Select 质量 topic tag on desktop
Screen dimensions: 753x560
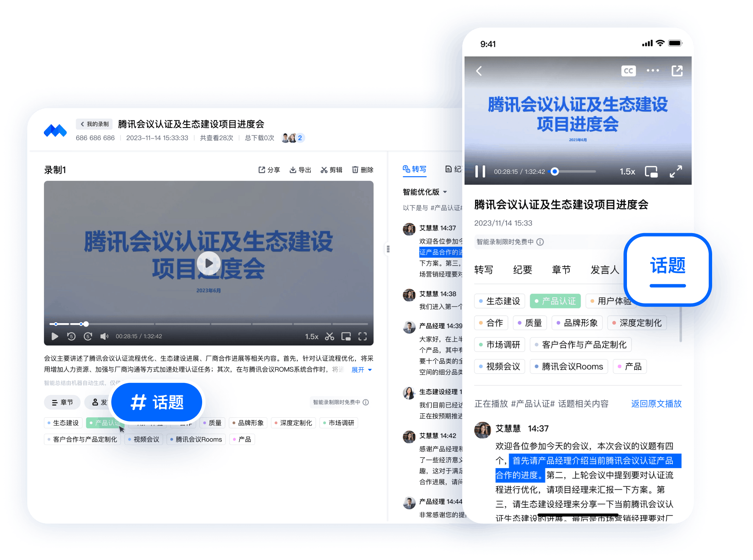(212, 423)
